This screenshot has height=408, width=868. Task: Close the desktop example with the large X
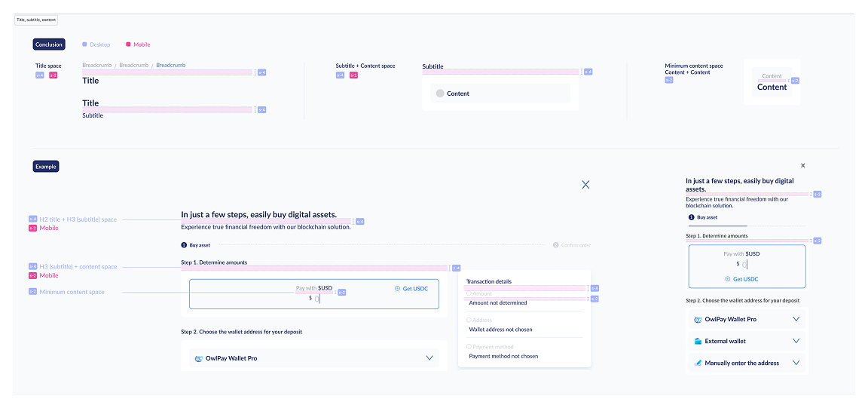click(x=585, y=185)
